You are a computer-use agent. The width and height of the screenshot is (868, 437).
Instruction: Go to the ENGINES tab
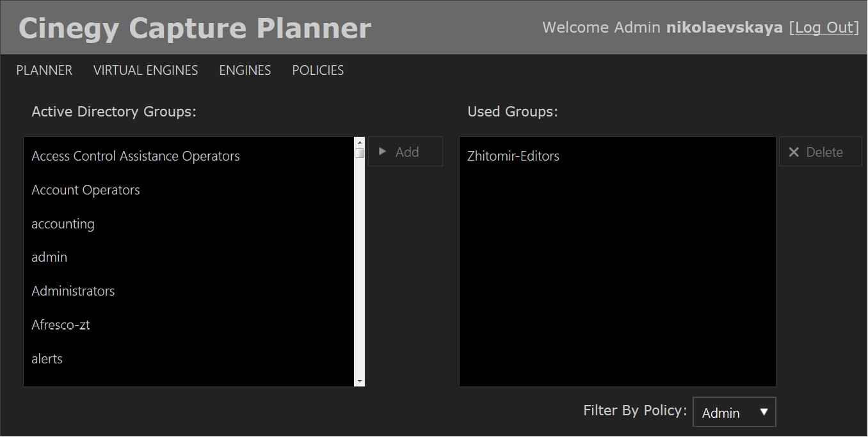[x=245, y=70]
